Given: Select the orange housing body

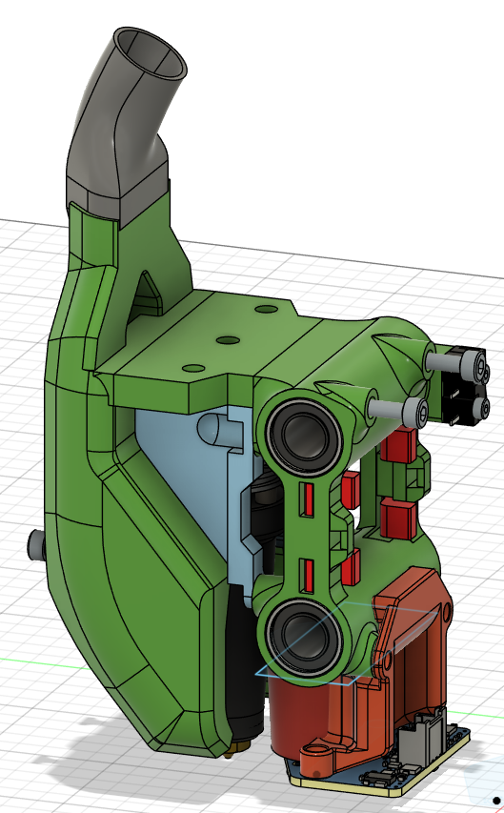Looking at the screenshot, I should (x=410, y=669).
